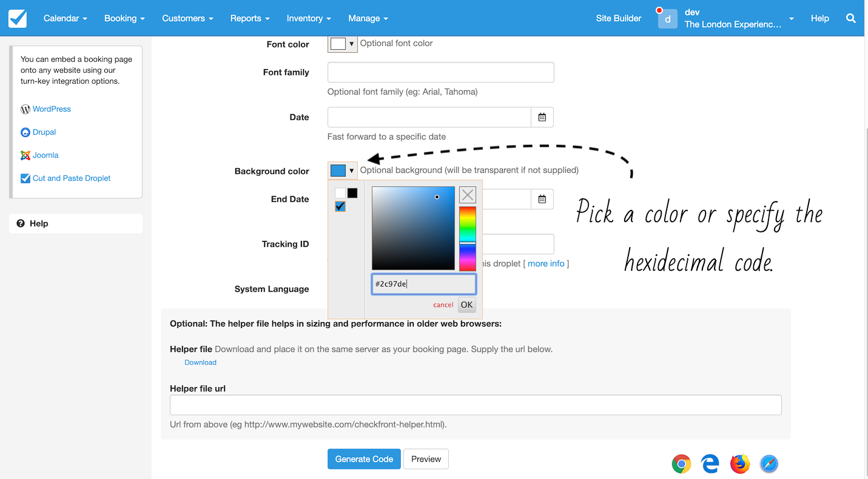Open the Inventory menu
Image resolution: width=868 pixels, height=479 pixels.
[309, 18]
